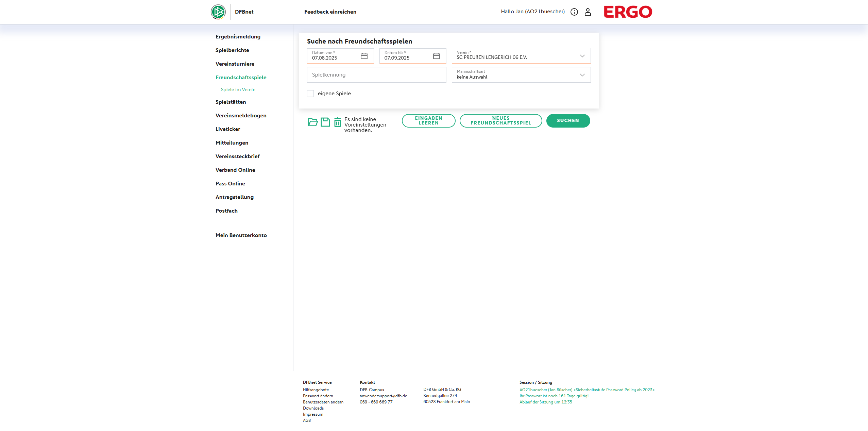This screenshot has height=431, width=868.
Task: Open calendar picker for Datum bis
Action: (436, 56)
